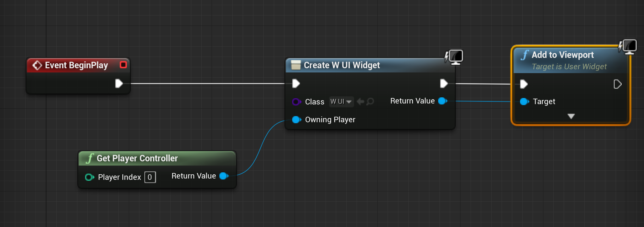This screenshot has height=227, width=644.
Task: Click Create W UI Widget output exec pin
Action: (x=444, y=83)
